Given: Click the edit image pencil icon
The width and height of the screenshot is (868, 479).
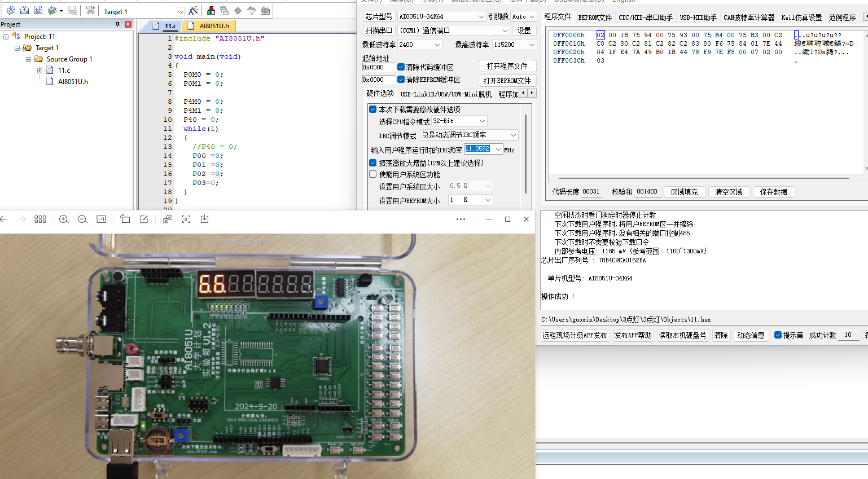Looking at the screenshot, I should coord(144,219).
